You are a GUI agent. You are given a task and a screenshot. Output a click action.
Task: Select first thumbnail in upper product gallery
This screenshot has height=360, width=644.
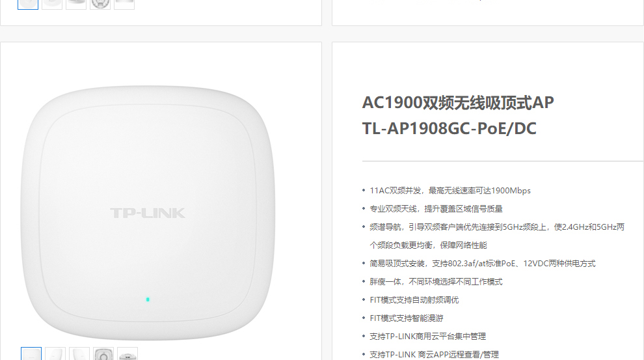[28, 4]
